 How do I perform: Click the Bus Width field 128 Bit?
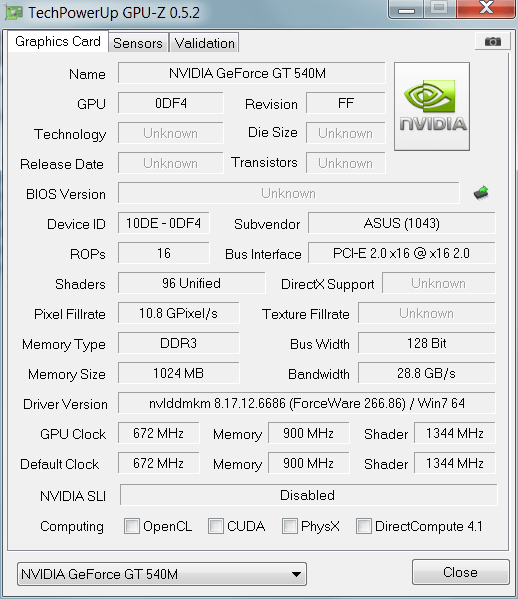pyautogui.click(x=426, y=343)
